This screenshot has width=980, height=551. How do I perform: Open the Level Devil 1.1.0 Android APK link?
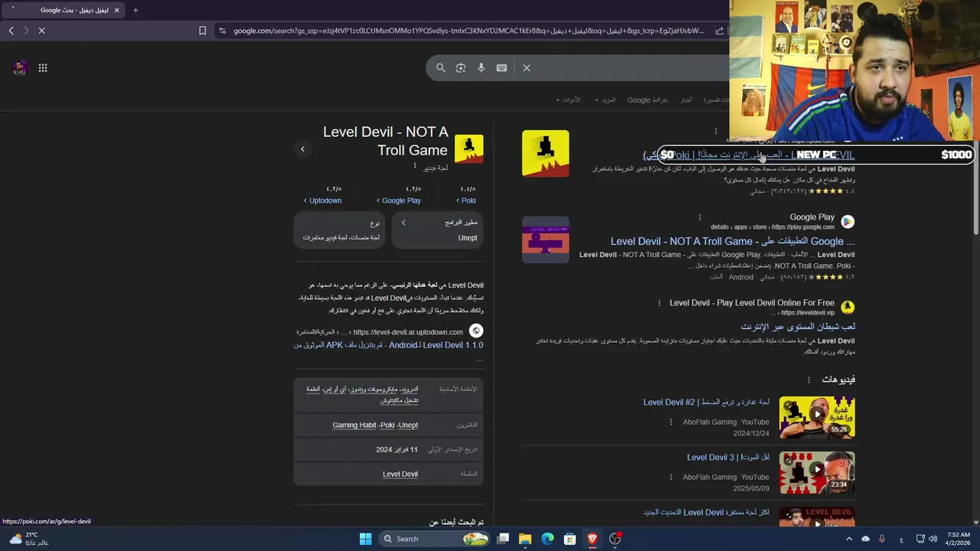[x=388, y=345]
